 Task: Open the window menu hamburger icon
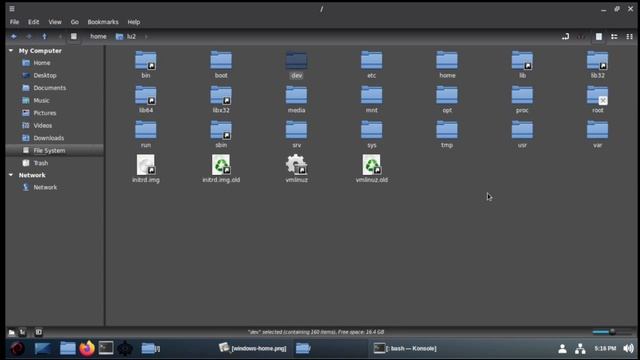[x=12, y=9]
